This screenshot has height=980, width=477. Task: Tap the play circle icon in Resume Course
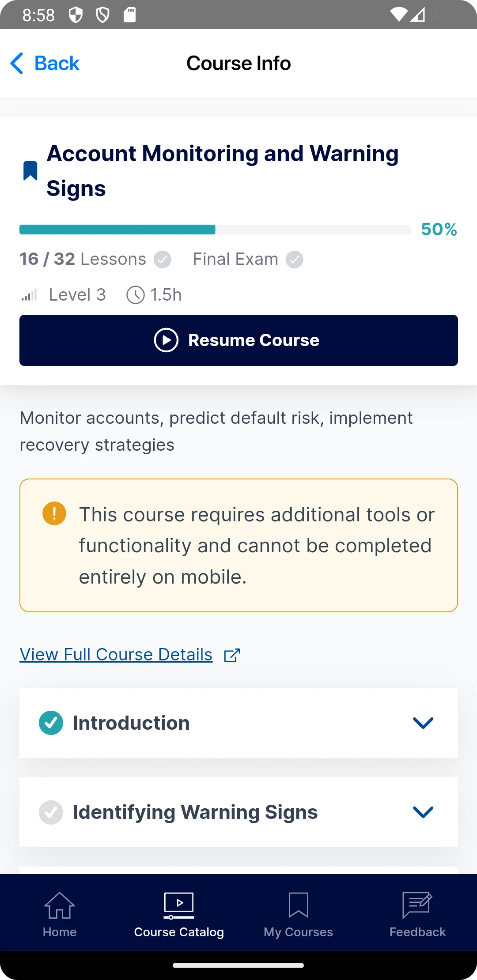point(166,340)
